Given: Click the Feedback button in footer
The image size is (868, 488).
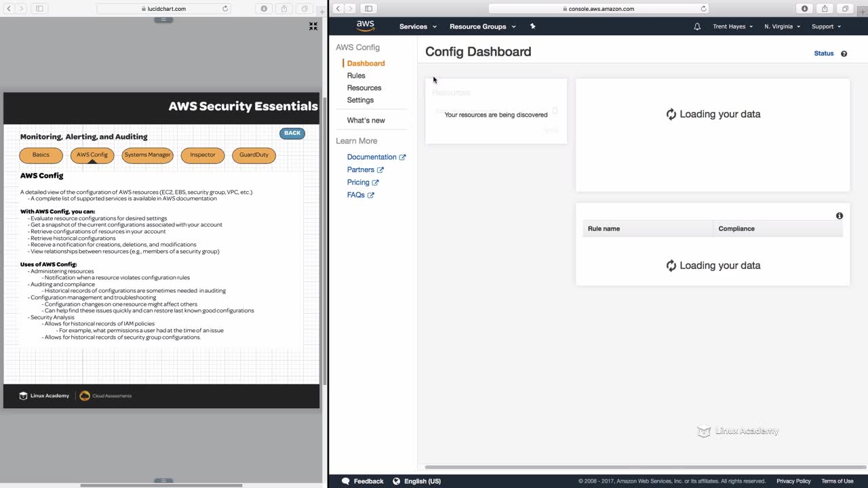Looking at the screenshot, I should click(363, 481).
